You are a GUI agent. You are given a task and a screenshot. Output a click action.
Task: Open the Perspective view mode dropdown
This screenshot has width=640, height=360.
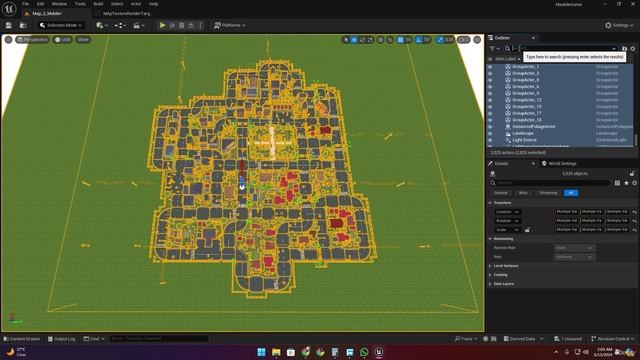coord(33,40)
